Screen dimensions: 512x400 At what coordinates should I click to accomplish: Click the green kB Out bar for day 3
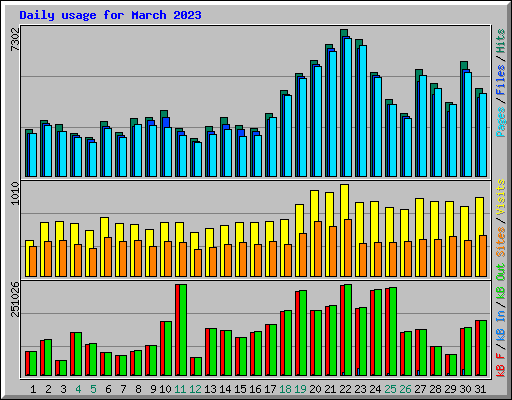(x=63, y=368)
